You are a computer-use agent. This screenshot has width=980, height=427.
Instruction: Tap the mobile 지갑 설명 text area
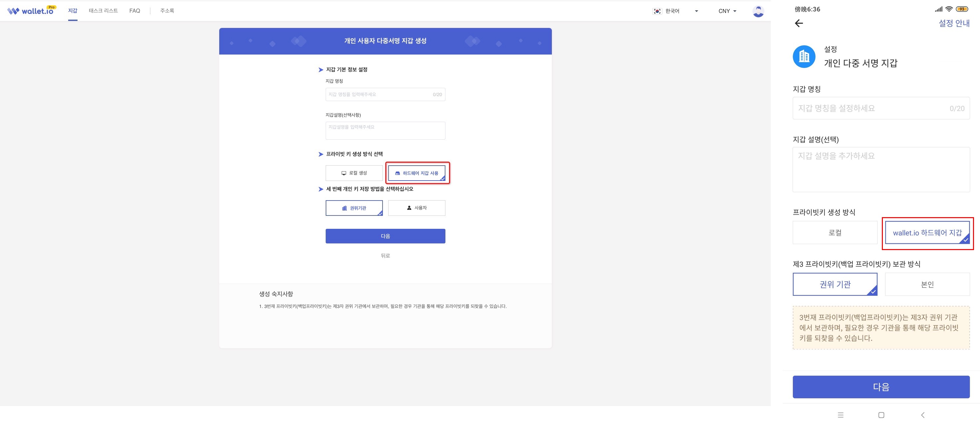tap(881, 170)
